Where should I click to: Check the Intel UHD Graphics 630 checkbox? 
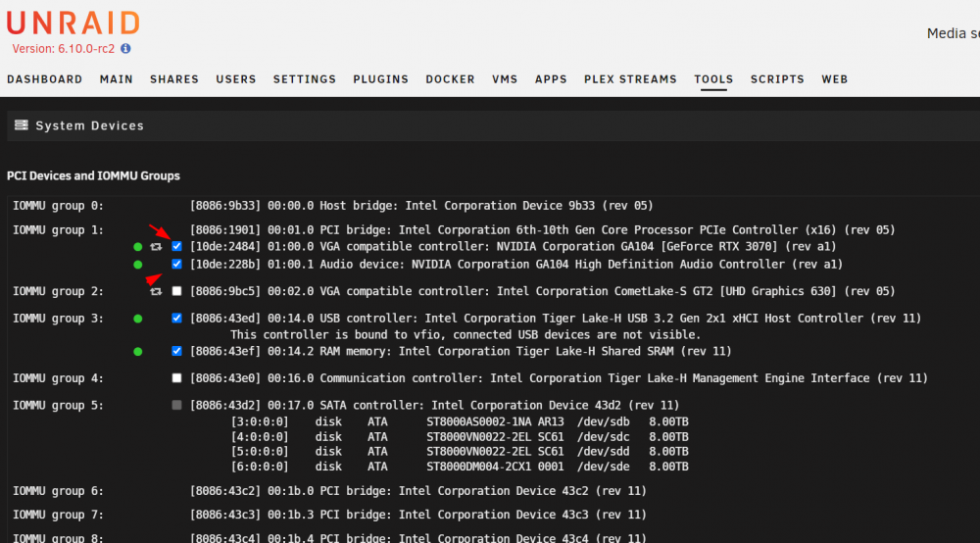(x=176, y=290)
